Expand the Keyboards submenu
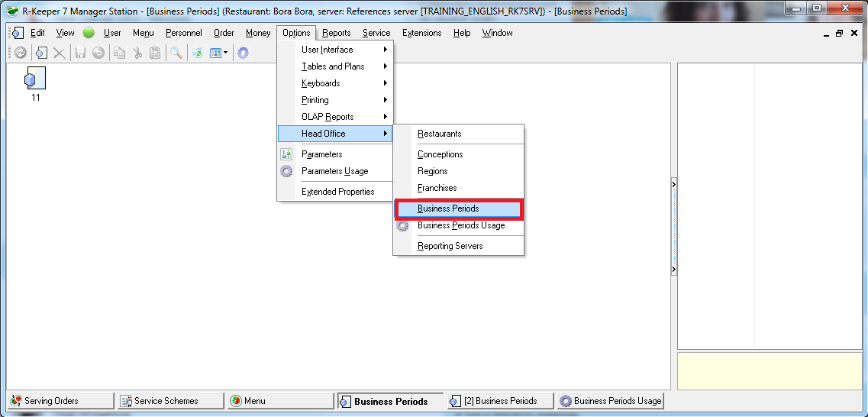This screenshot has width=868, height=417. (x=335, y=83)
